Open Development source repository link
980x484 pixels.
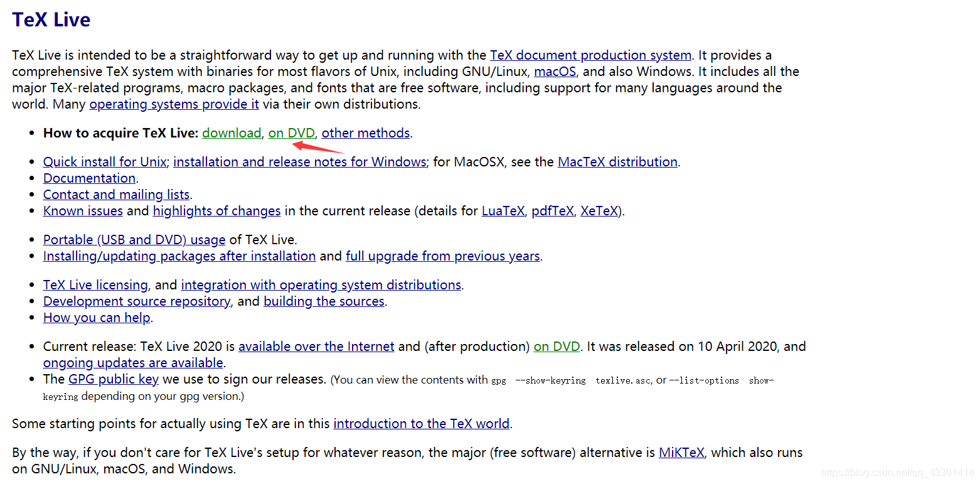click(x=137, y=301)
